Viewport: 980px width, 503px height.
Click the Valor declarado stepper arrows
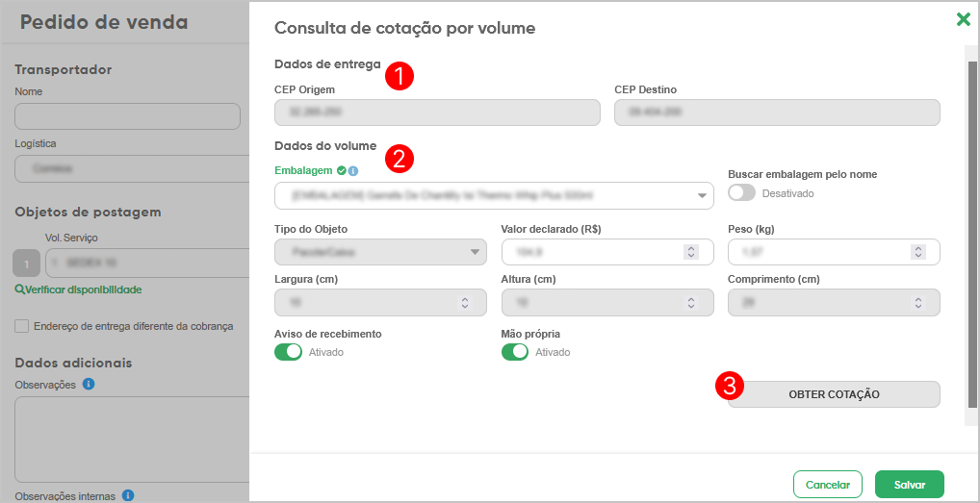click(x=691, y=252)
